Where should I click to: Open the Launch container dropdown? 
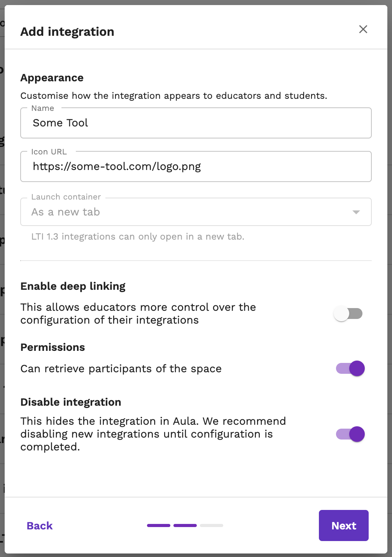pos(196,212)
